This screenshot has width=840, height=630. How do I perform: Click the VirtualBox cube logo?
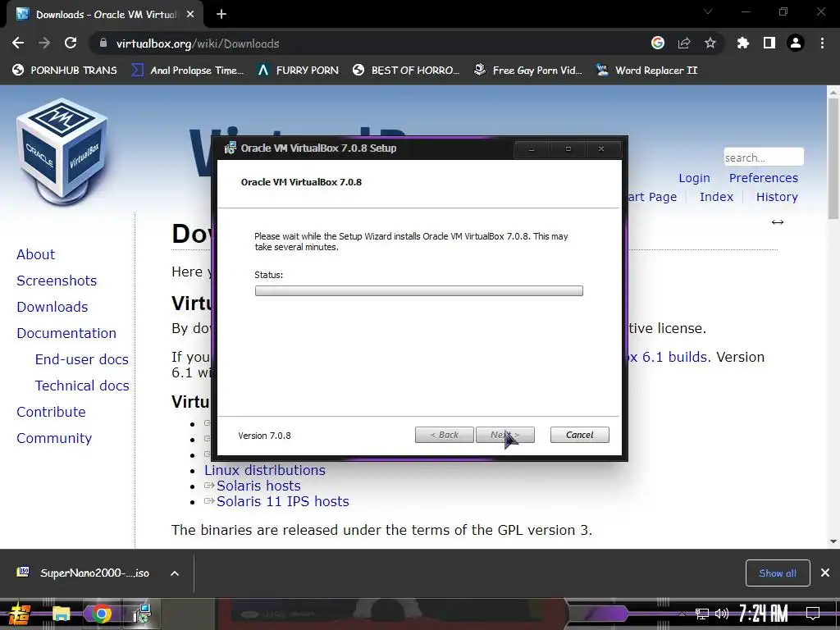62,153
